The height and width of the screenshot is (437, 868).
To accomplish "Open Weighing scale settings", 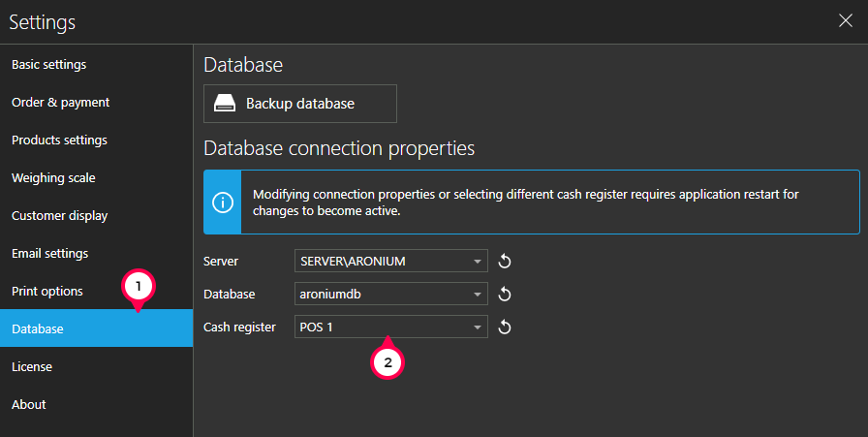I will [x=53, y=178].
